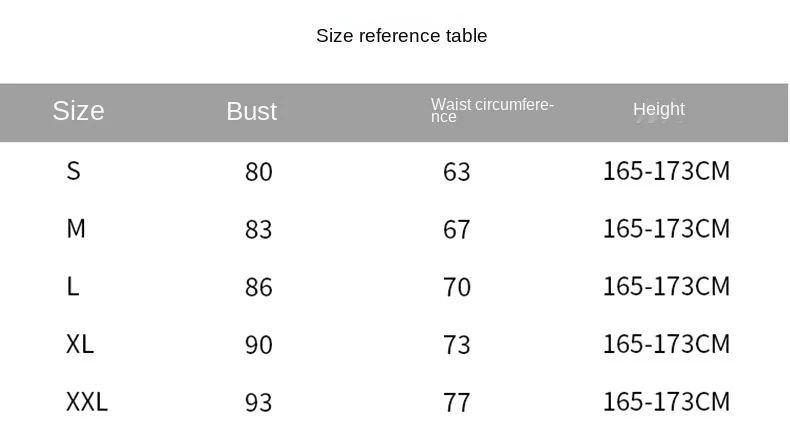Select the Bust column header
Screen dimensions: 790x430
(251, 111)
